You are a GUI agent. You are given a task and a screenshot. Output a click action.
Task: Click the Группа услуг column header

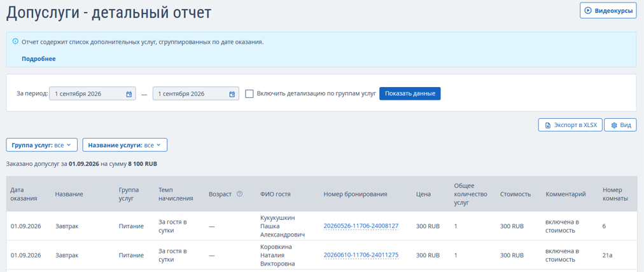pyautogui.click(x=129, y=194)
